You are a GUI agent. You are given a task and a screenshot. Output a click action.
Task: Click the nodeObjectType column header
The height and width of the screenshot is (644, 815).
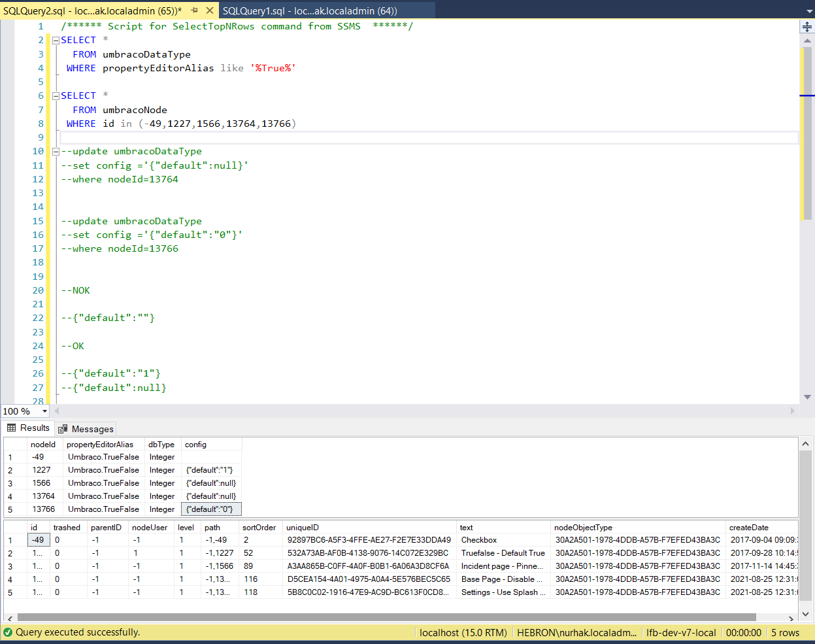[638, 528]
